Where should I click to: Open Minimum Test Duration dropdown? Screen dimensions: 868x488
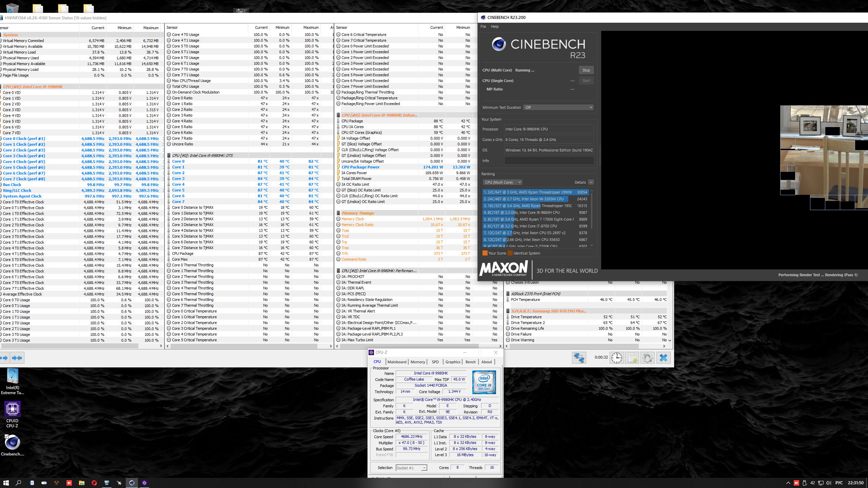(x=558, y=107)
